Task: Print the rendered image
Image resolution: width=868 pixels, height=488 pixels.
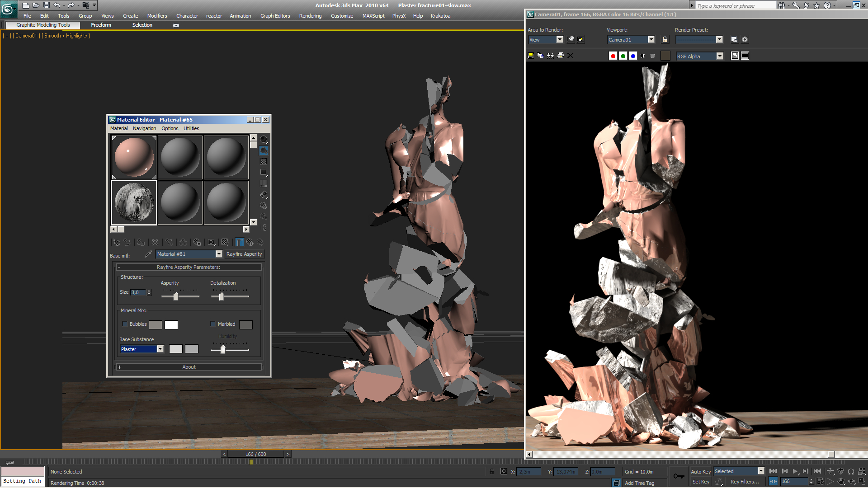Action: click(x=560, y=56)
